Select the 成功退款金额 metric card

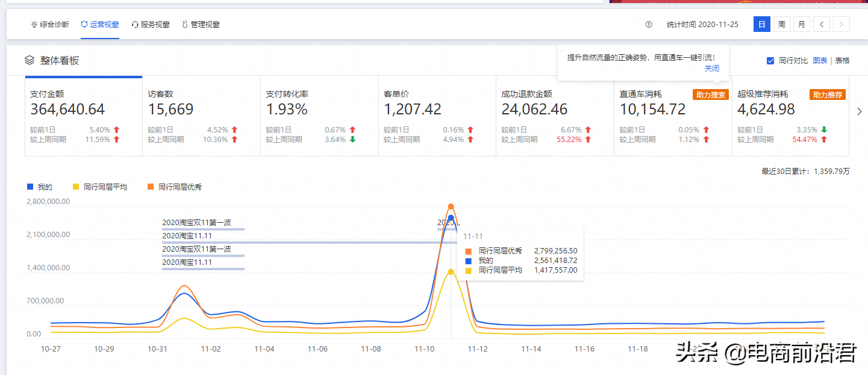555,116
